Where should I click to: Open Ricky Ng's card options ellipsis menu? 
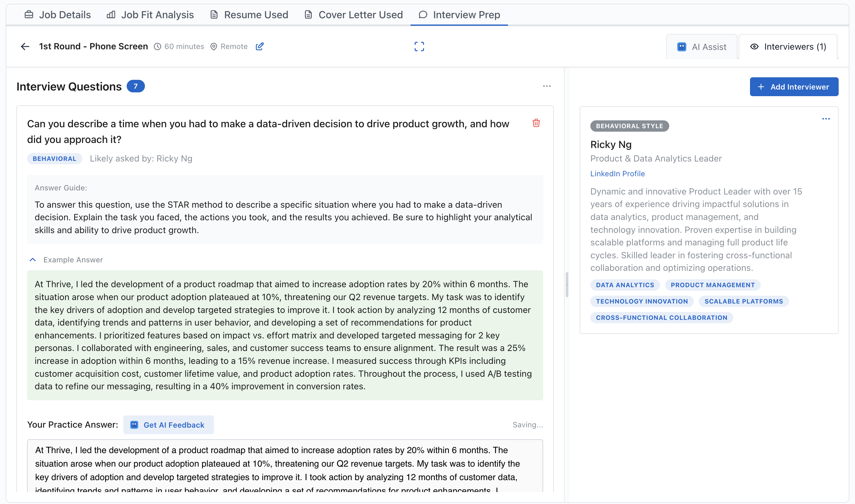click(826, 118)
